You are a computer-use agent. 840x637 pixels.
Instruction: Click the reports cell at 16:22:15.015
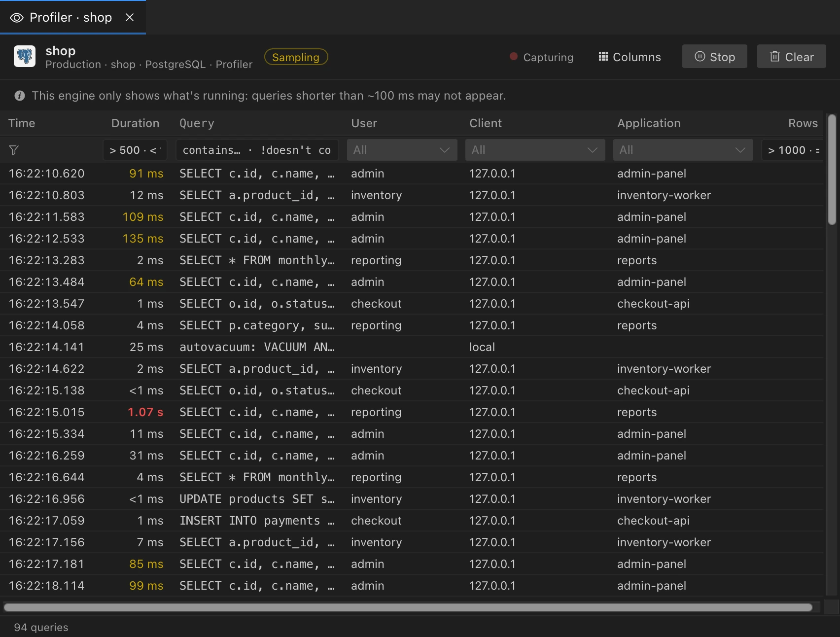pos(637,412)
